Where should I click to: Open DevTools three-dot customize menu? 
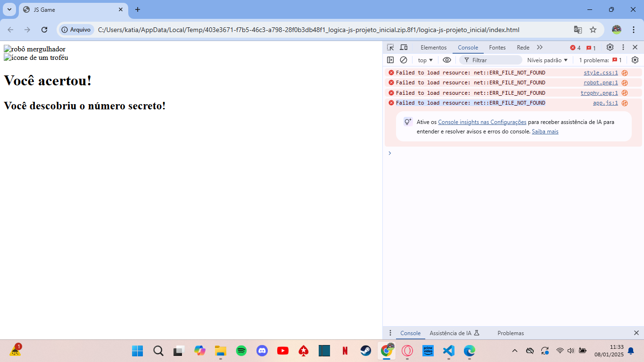point(623,48)
